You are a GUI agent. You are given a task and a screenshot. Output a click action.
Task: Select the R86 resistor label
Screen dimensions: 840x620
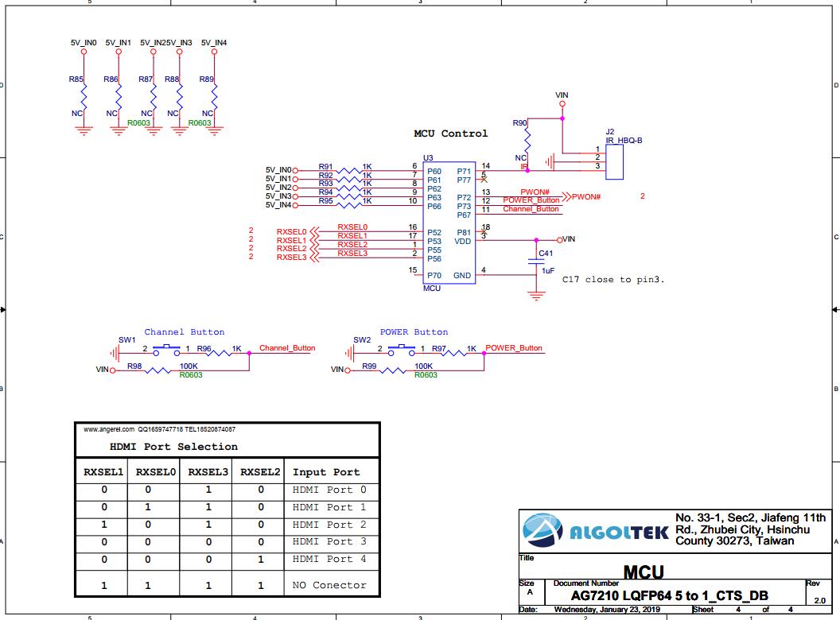111,79
